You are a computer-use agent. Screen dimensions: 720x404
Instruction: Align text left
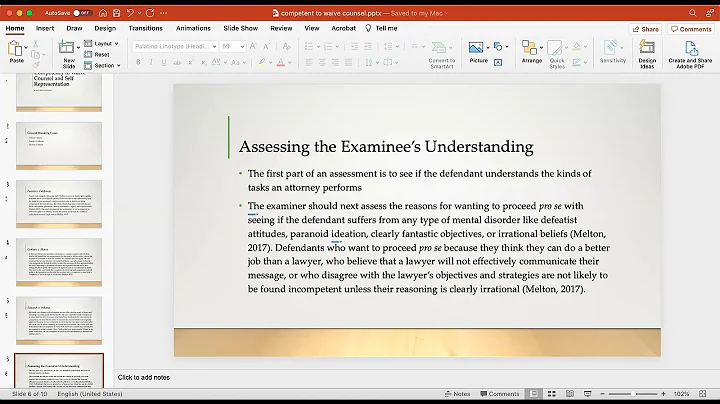309,62
